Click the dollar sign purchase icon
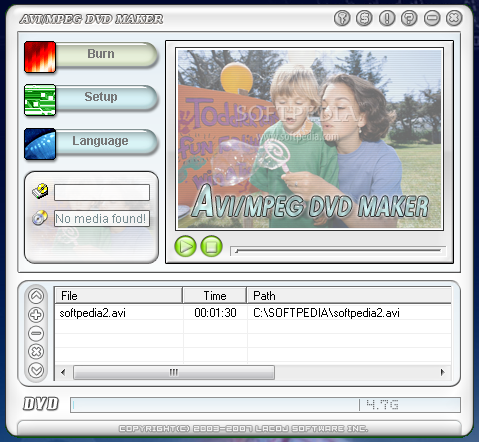 click(364, 18)
